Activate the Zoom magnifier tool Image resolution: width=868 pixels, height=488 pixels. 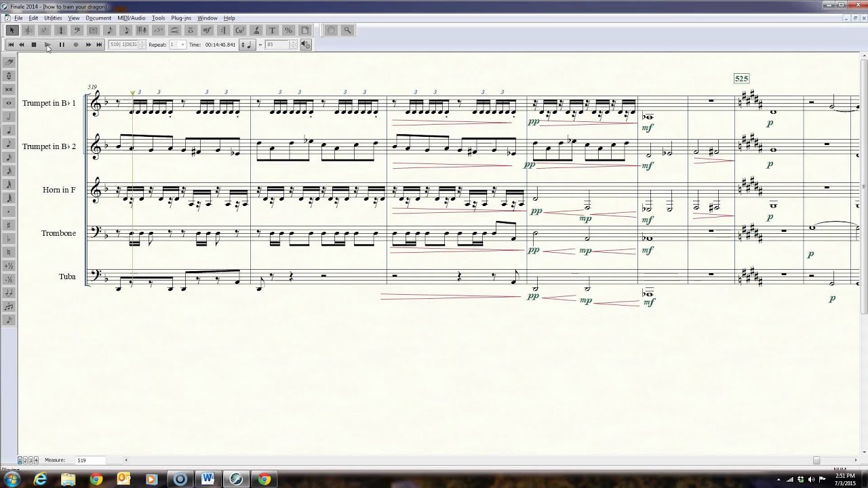point(347,30)
